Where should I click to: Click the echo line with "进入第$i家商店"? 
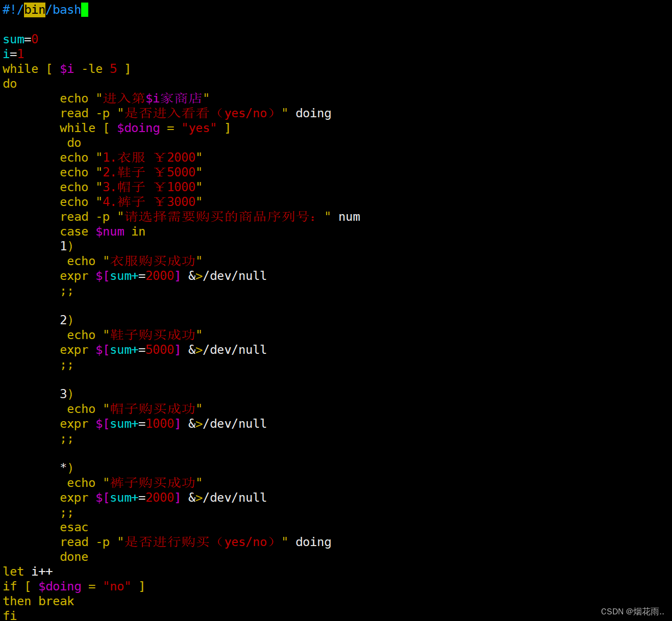click(x=135, y=98)
